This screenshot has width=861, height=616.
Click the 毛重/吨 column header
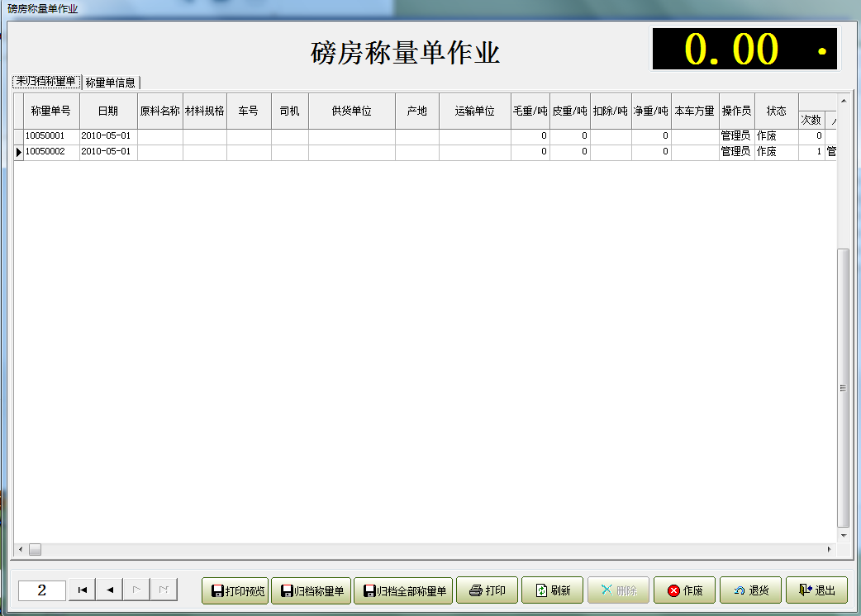click(x=530, y=110)
